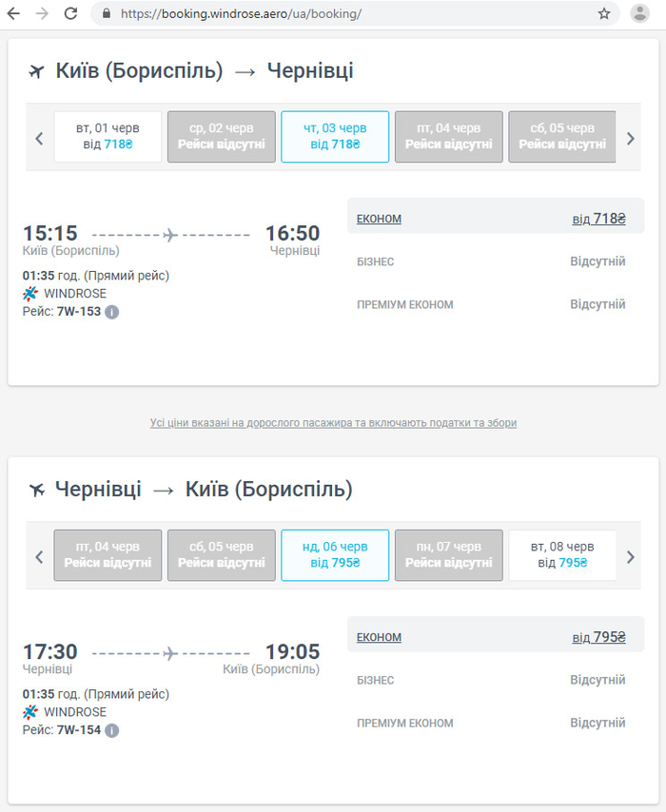Show later outbound dates with right chevron
This screenshot has height=812, width=666.
pos(630,138)
